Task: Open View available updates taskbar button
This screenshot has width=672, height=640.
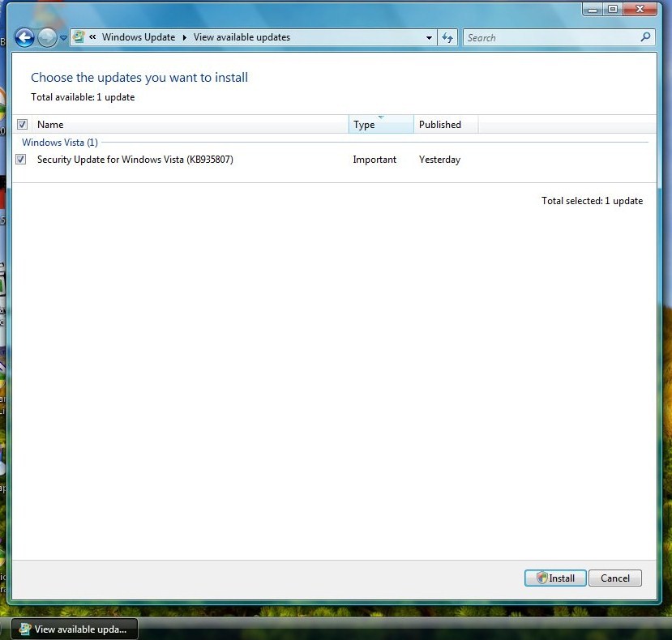Action: click(75, 629)
